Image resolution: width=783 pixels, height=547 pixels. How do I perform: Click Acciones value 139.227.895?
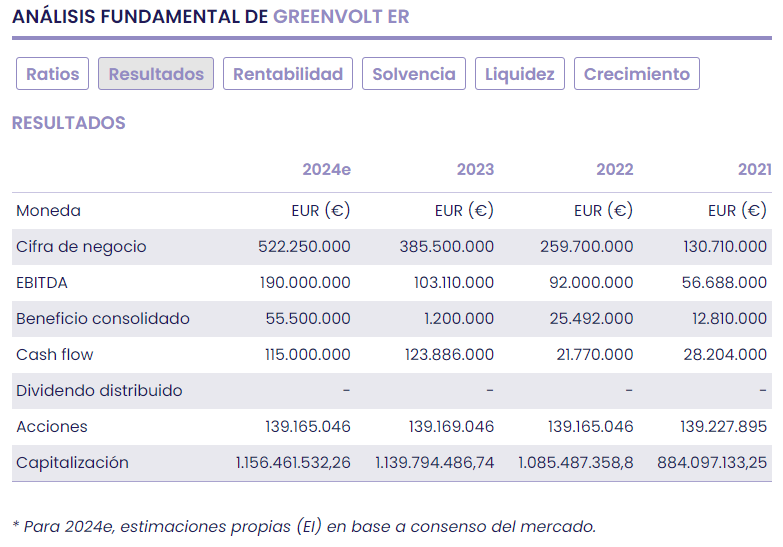pos(724,427)
